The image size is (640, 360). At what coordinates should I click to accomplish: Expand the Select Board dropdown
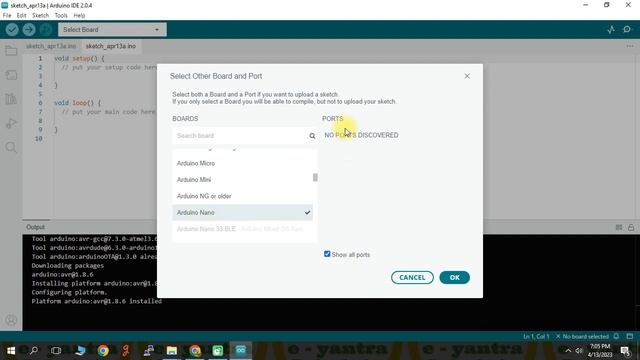click(112, 29)
